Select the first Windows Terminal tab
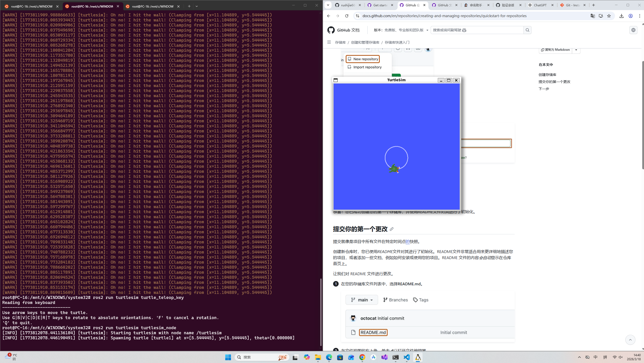 click(x=32, y=6)
